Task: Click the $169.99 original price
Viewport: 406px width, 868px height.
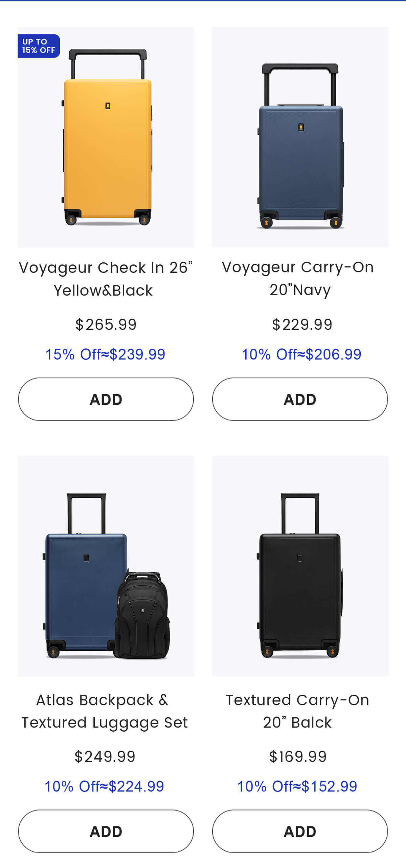Action: (x=298, y=757)
